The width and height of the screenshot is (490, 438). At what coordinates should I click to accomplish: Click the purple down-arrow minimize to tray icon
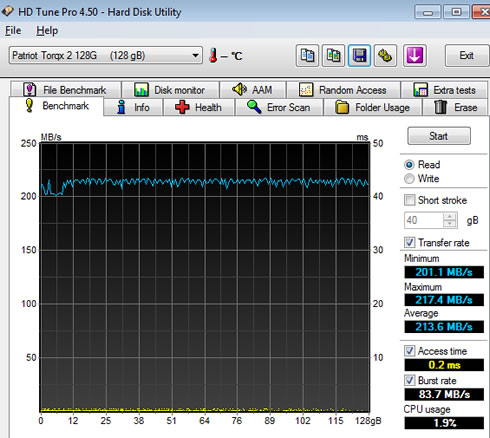[x=414, y=55]
